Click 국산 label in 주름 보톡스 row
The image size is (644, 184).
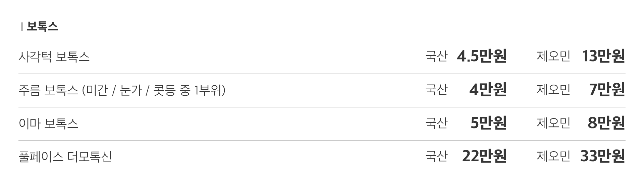tap(436, 90)
